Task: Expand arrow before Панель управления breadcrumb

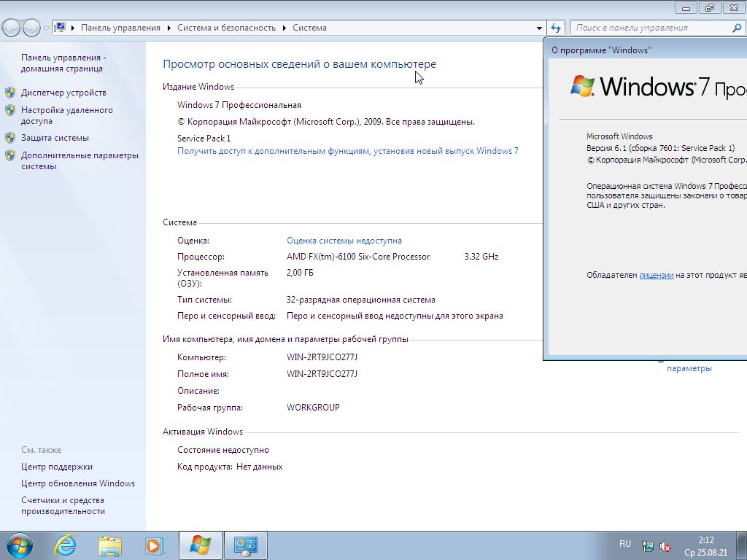Action: click(x=73, y=28)
